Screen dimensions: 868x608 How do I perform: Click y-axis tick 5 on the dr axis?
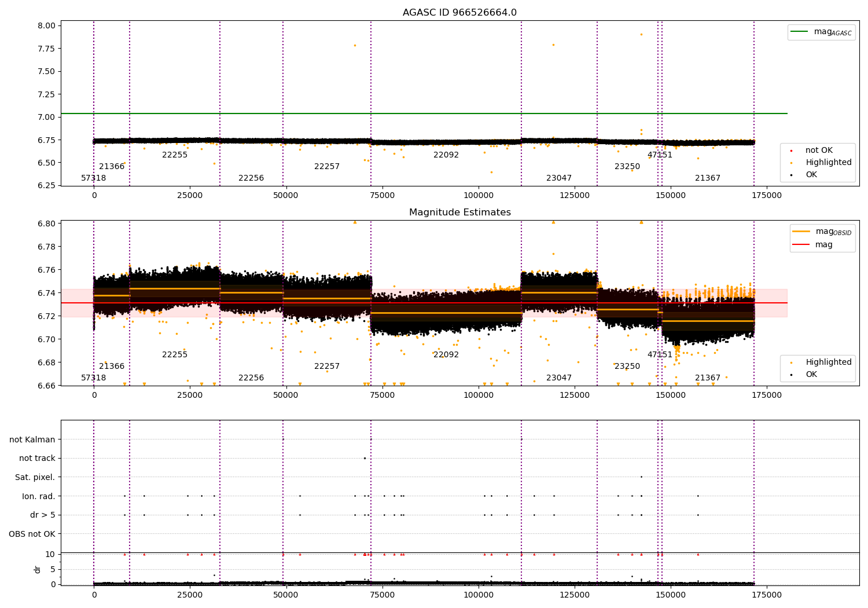53,569
